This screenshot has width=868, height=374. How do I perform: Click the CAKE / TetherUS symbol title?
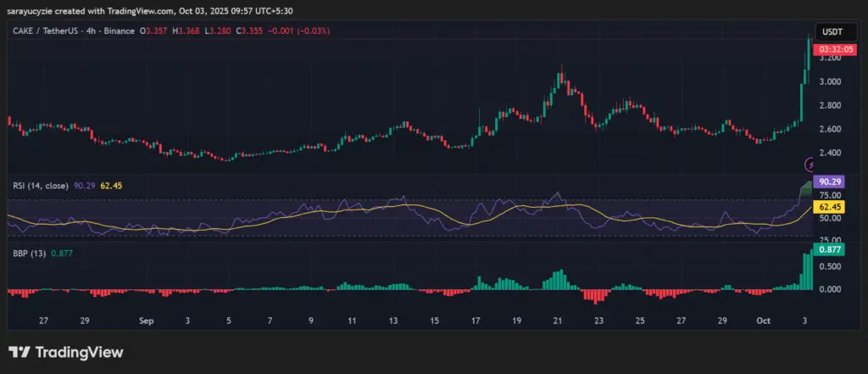tap(47, 31)
